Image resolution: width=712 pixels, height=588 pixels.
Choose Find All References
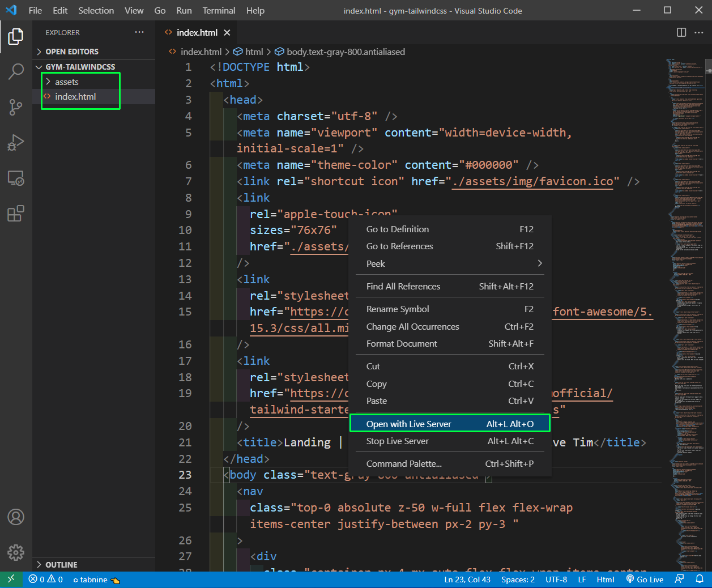point(450,286)
